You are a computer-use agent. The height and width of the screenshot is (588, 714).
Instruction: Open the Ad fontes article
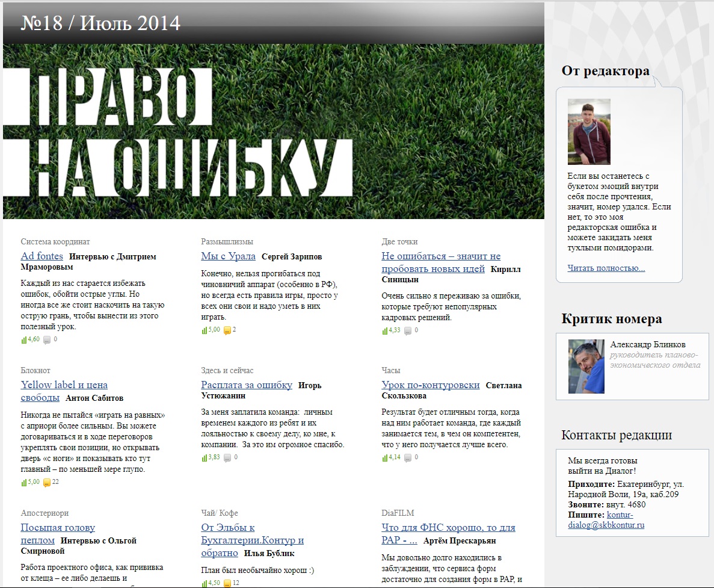coord(42,256)
